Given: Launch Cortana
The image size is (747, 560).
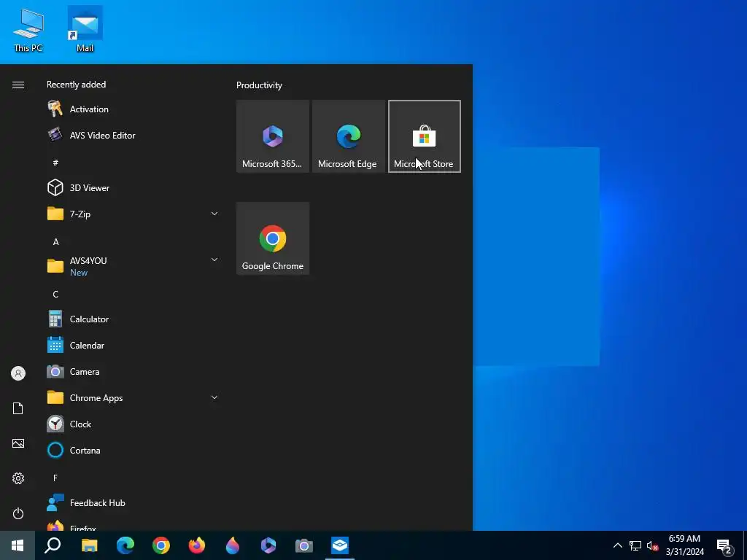Looking at the screenshot, I should pyautogui.click(x=134, y=450).
